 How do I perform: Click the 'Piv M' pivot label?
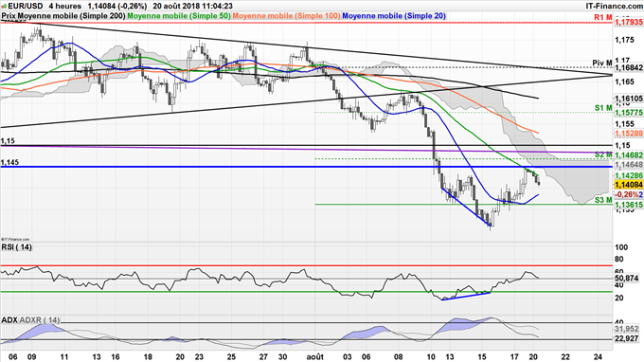click(602, 63)
